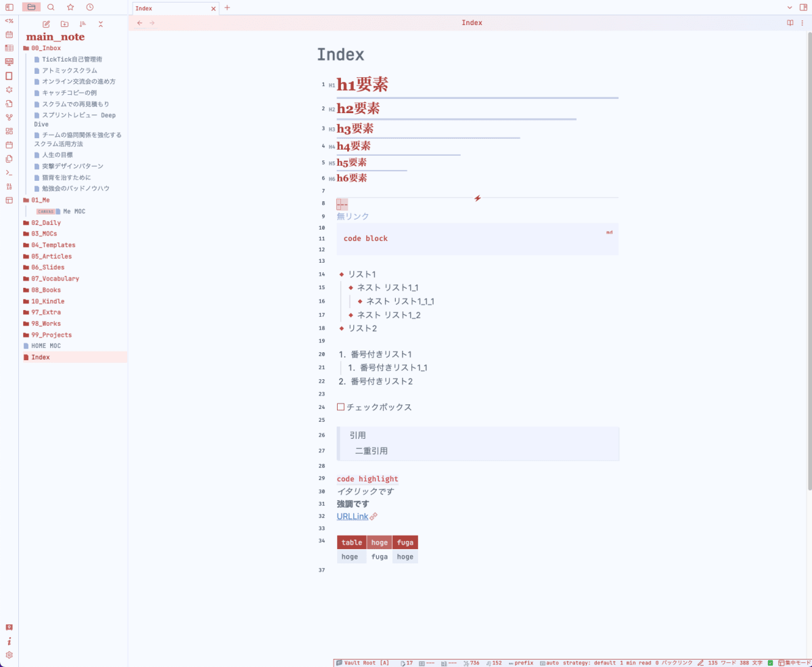Collapse all folders using the collapse icon
Screen dimensions: 812x667
[x=100, y=24]
